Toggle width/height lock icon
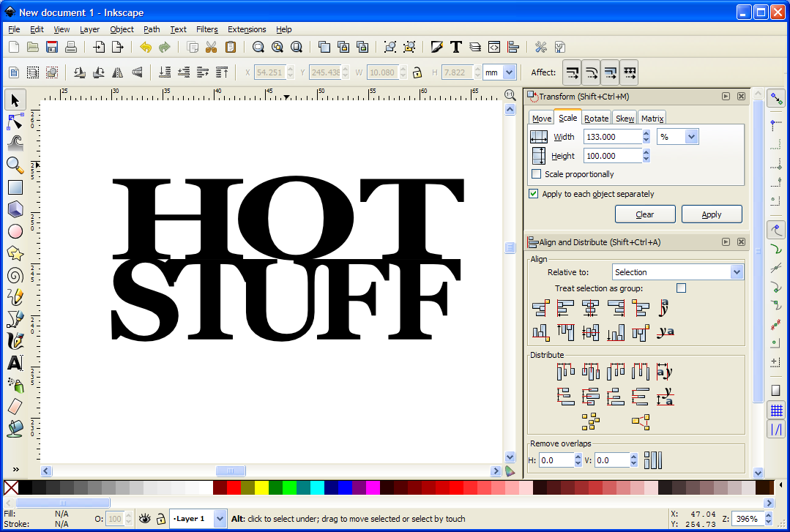The width and height of the screenshot is (790, 532). click(x=417, y=72)
